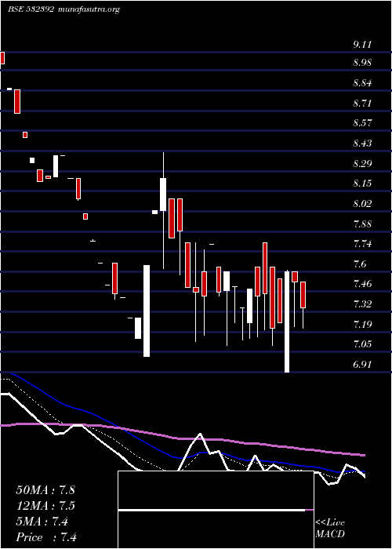Click the 5MA : 7.4 reading
Image resolution: width=392 pixels, height=549 pixels.
(x=42, y=522)
